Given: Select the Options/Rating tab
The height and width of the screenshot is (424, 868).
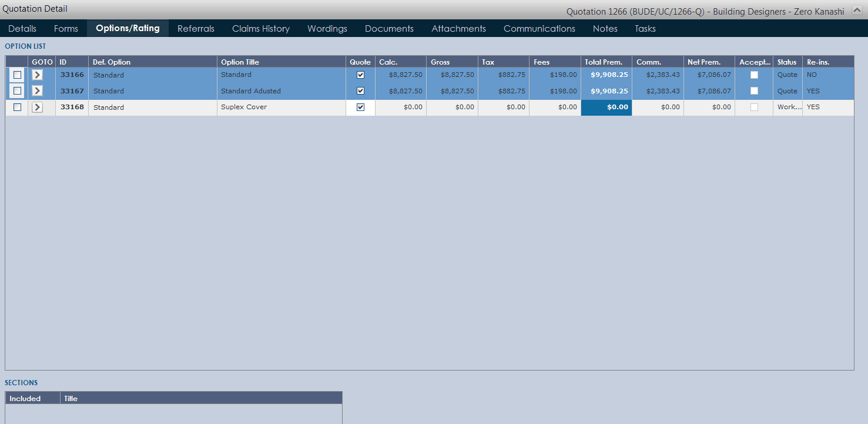Looking at the screenshot, I should tap(128, 28).
